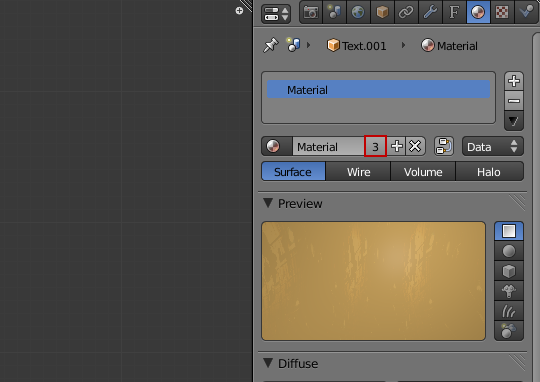Open the Particles properties tab
The width and height of the screenshot is (540, 382).
[527, 12]
